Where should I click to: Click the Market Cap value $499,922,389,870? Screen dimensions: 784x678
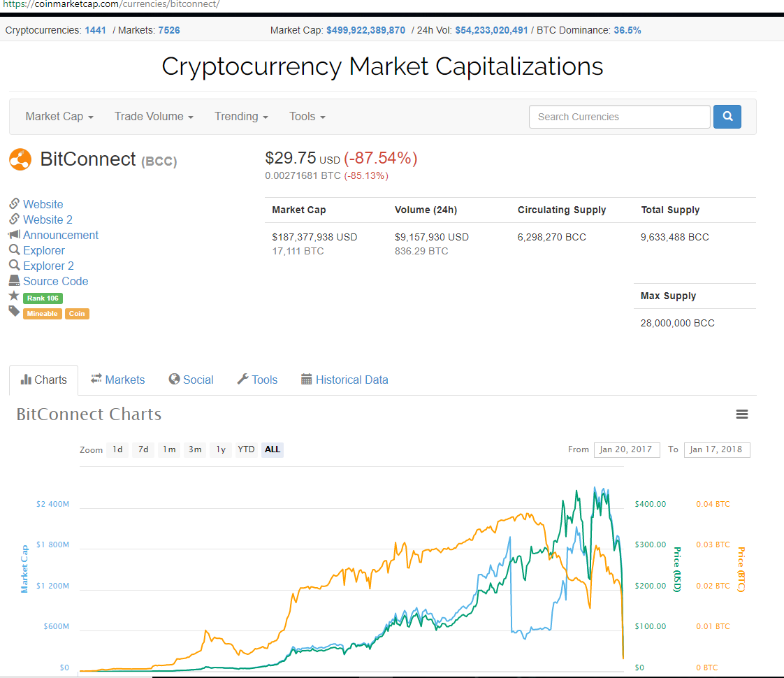tap(366, 31)
